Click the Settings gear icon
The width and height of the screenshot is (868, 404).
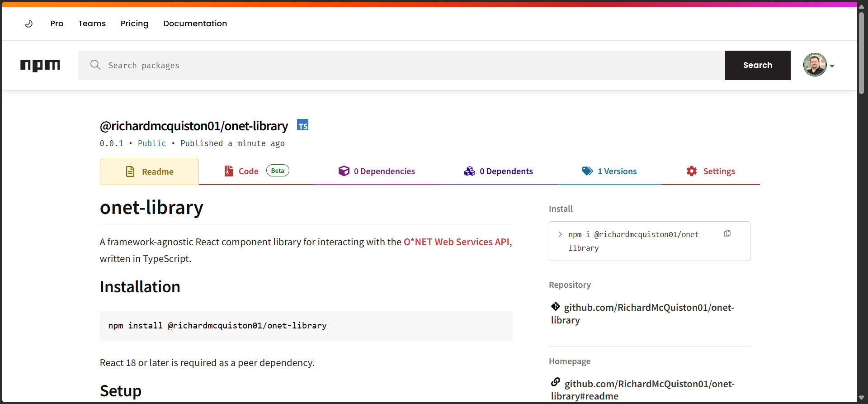click(x=692, y=171)
